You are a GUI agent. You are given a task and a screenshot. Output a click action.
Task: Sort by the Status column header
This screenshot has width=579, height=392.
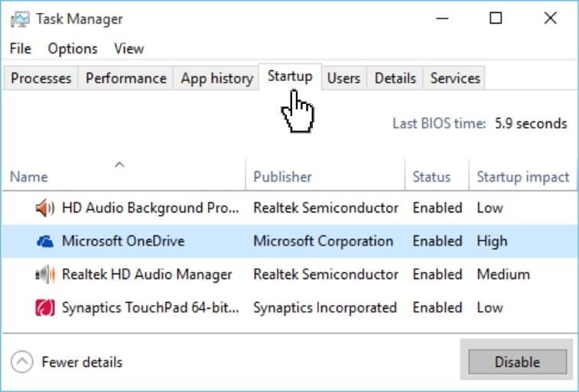[x=431, y=177]
